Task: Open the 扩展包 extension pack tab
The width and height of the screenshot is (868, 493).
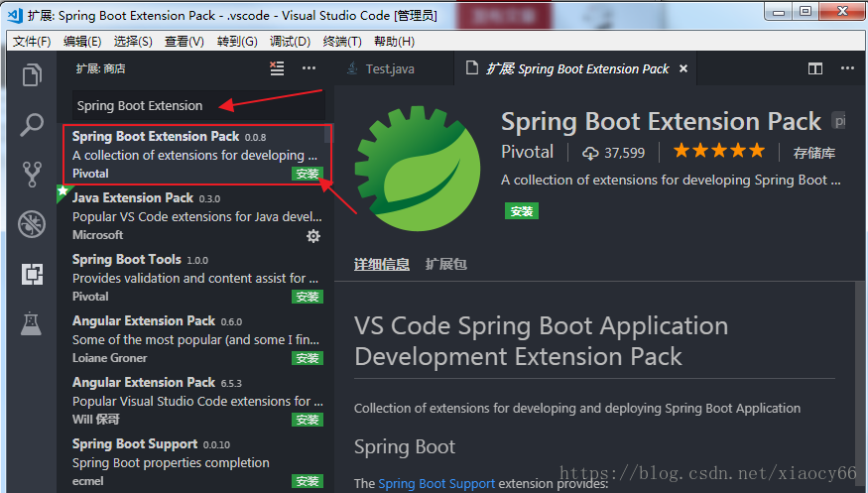Action: (x=445, y=265)
